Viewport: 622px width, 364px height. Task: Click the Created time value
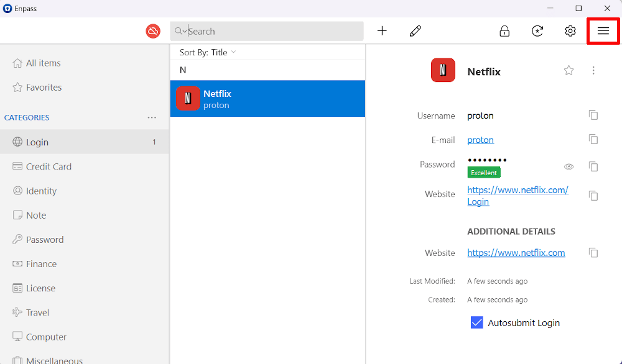(x=497, y=300)
